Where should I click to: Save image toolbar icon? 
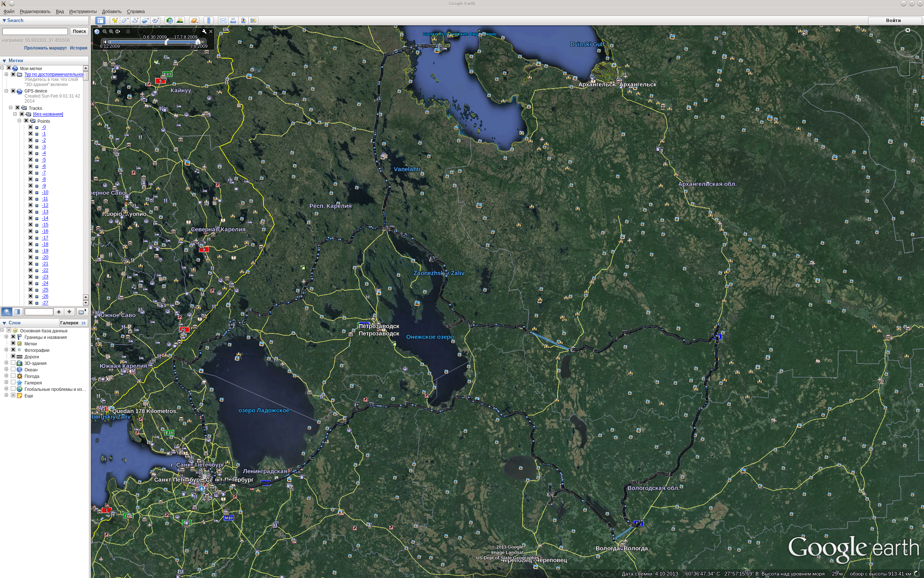coord(243,21)
